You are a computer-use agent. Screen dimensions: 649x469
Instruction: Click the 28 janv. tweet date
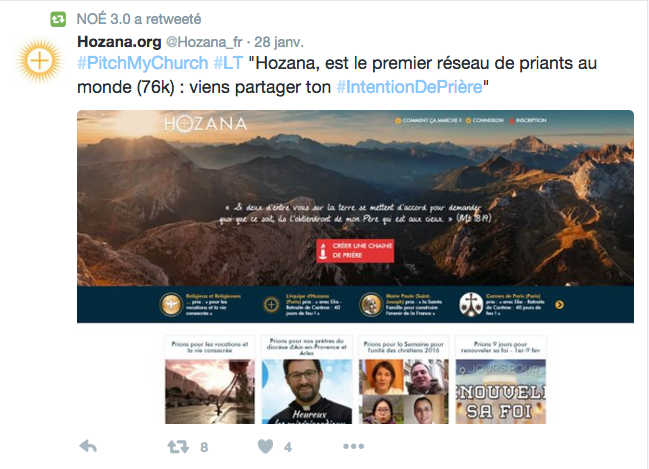[x=279, y=42]
